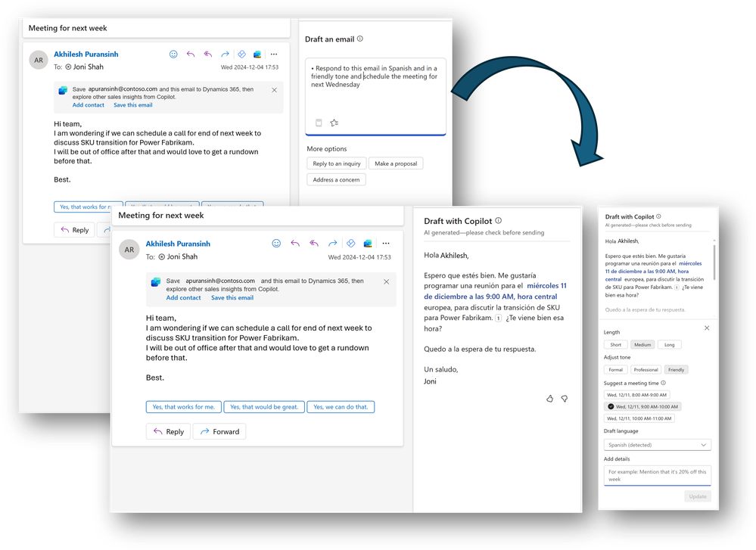756x550 pixels.
Task: Select Medium length option
Action: coord(642,345)
